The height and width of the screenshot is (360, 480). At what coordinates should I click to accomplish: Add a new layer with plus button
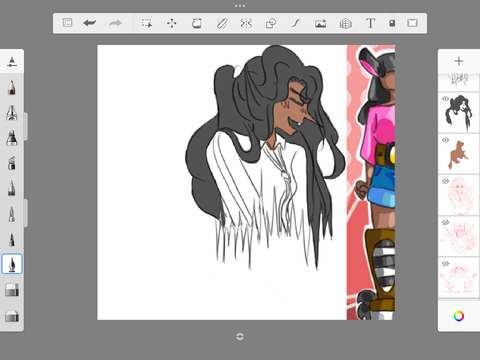click(459, 61)
